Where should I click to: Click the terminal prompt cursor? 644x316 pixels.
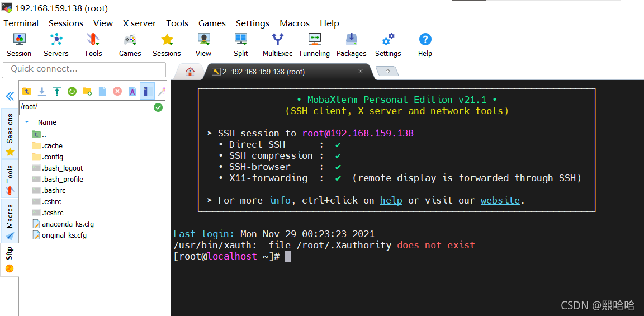coord(288,256)
